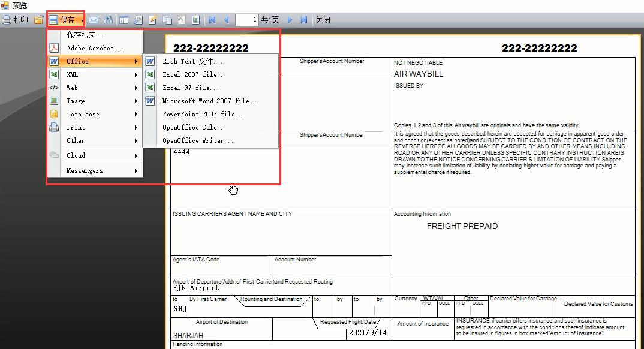Image resolution: width=644 pixels, height=349 pixels.
Task: Select Adobe Acrobat export option
Action: 95,48
